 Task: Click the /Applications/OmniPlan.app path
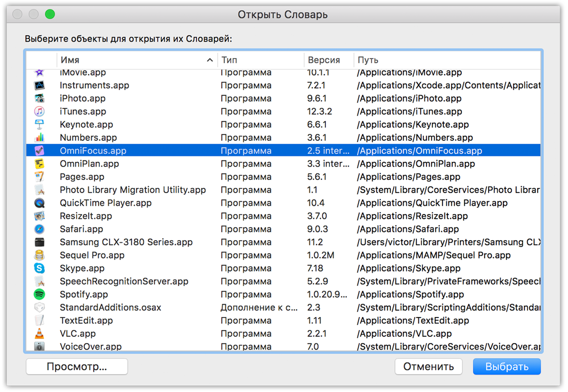[x=416, y=163]
